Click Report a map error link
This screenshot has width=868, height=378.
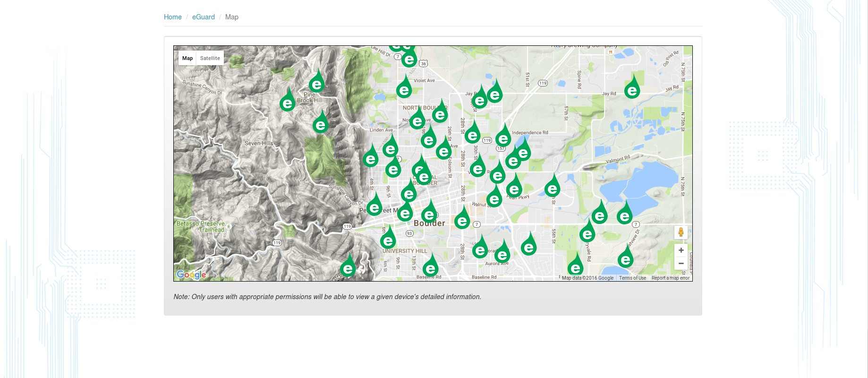click(x=671, y=278)
